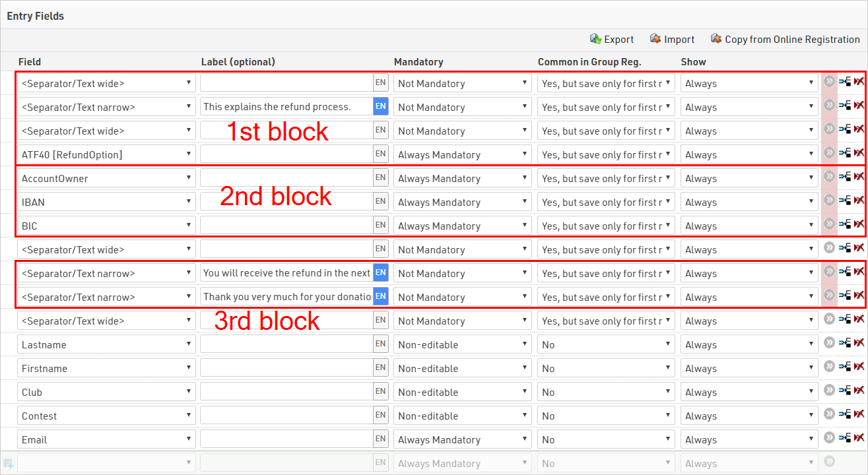
Task: Click the Import icon
Action: click(x=655, y=39)
